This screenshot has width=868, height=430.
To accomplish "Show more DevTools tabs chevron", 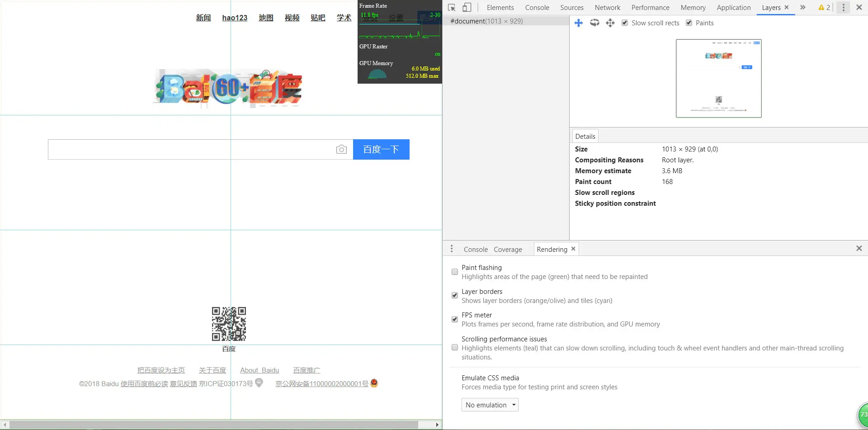I will tap(803, 8).
